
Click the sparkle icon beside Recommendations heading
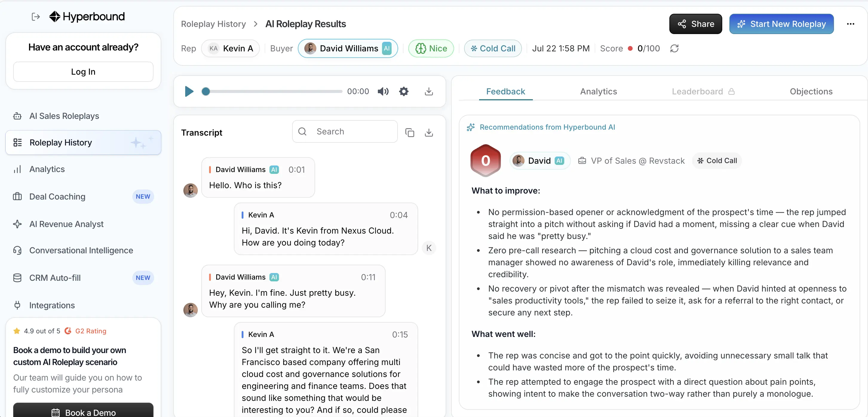471,127
